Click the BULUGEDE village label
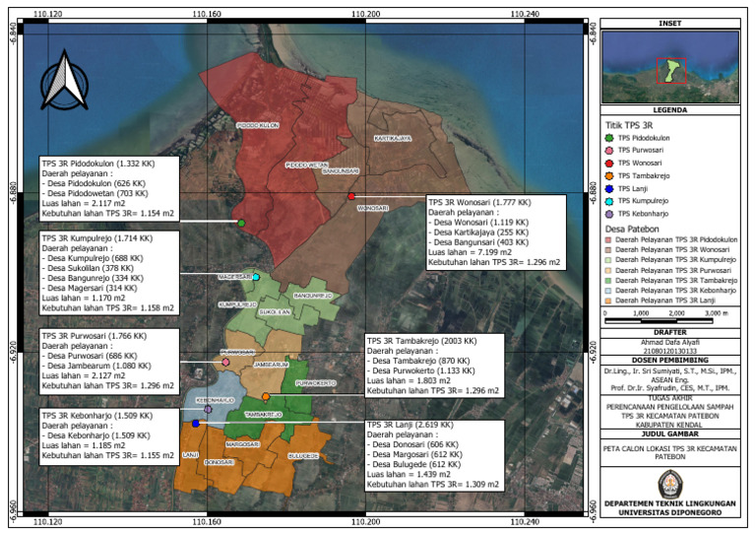This screenshot has height=535, width=756. 303,456
